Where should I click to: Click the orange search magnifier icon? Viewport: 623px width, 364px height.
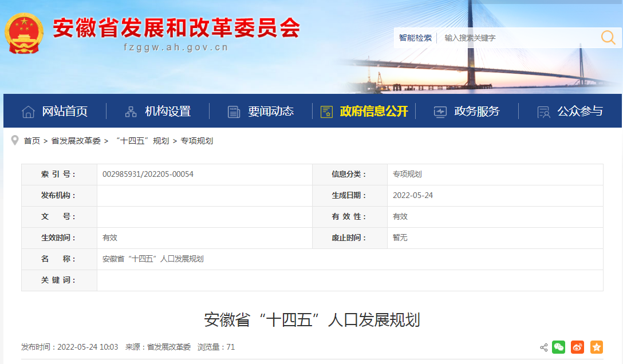tap(608, 38)
